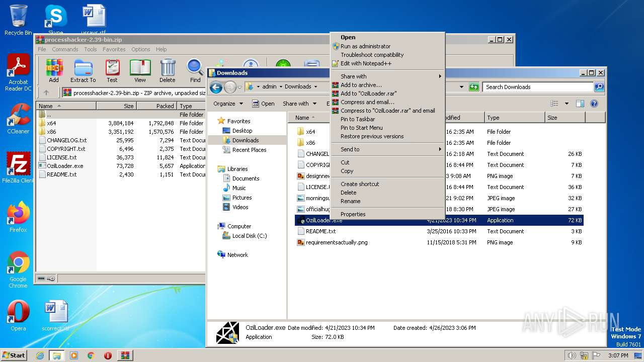Click Internet Explorer icon on taskbar
This screenshot has width=644, height=362.
(40, 355)
